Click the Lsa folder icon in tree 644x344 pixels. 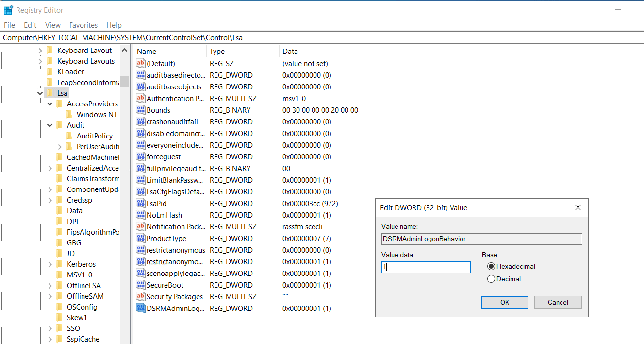[x=50, y=93]
